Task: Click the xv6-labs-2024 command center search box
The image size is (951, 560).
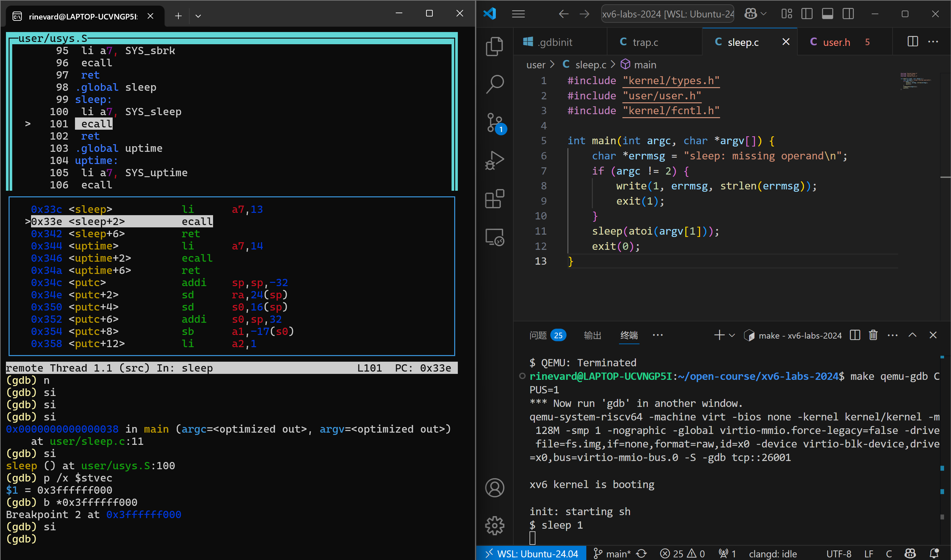Action: [x=667, y=14]
